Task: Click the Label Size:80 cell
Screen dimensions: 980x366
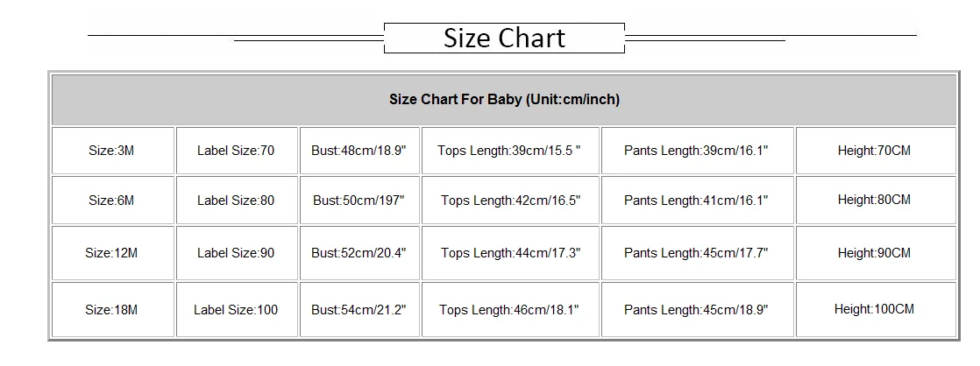Action: tap(237, 201)
